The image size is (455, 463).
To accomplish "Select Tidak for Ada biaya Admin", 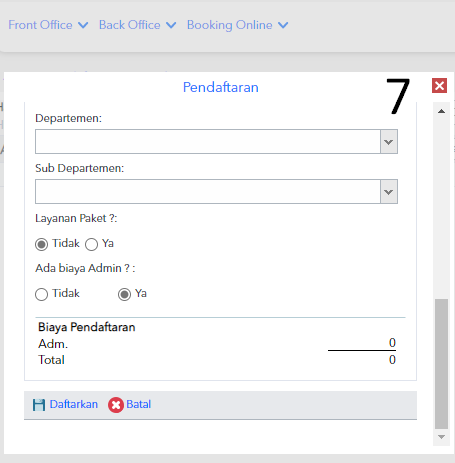I will click(41, 294).
